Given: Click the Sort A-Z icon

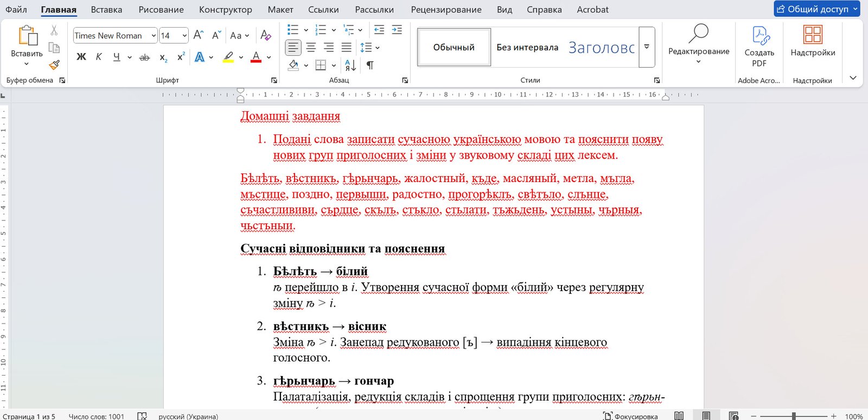Looking at the screenshot, I should pyautogui.click(x=350, y=66).
